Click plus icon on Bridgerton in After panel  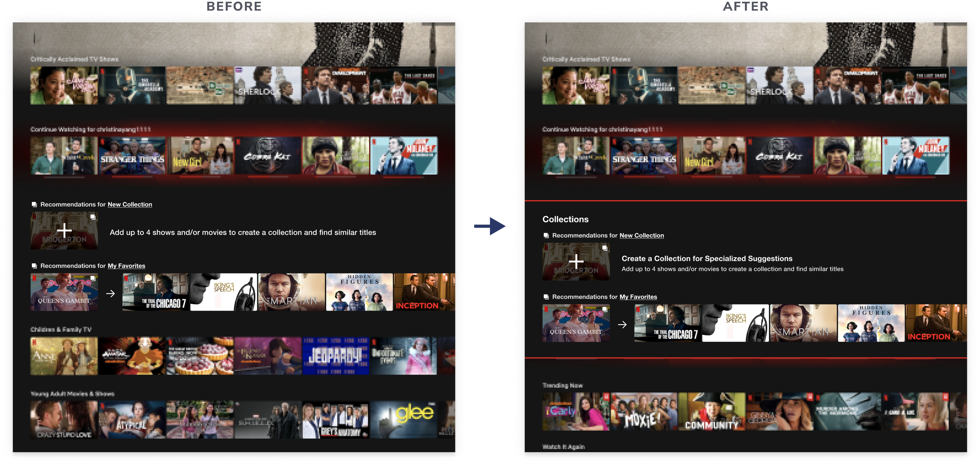(575, 262)
